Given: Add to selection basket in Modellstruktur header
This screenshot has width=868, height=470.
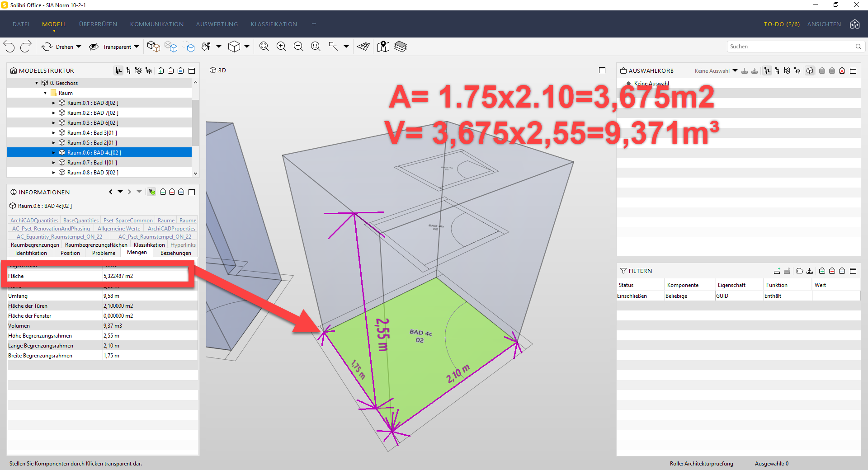Looking at the screenshot, I should pos(161,70).
